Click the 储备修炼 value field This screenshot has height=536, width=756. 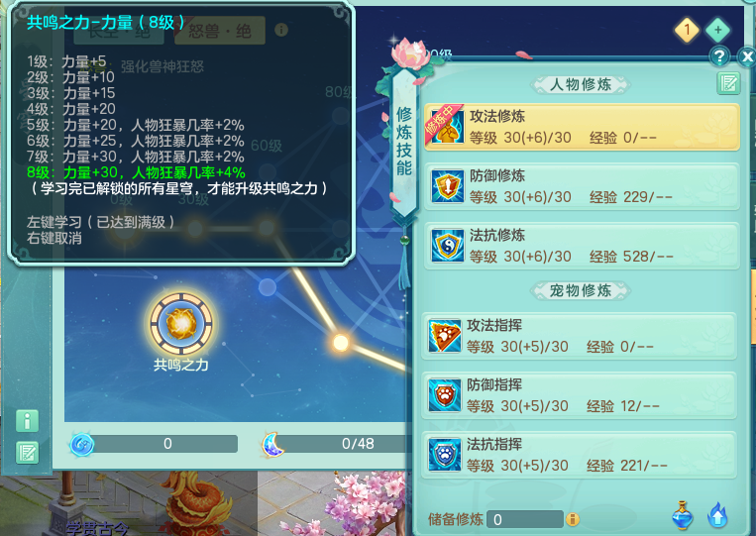[525, 519]
